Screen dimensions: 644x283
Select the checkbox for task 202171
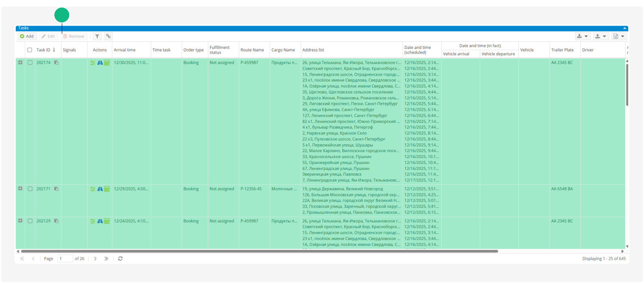click(30, 189)
